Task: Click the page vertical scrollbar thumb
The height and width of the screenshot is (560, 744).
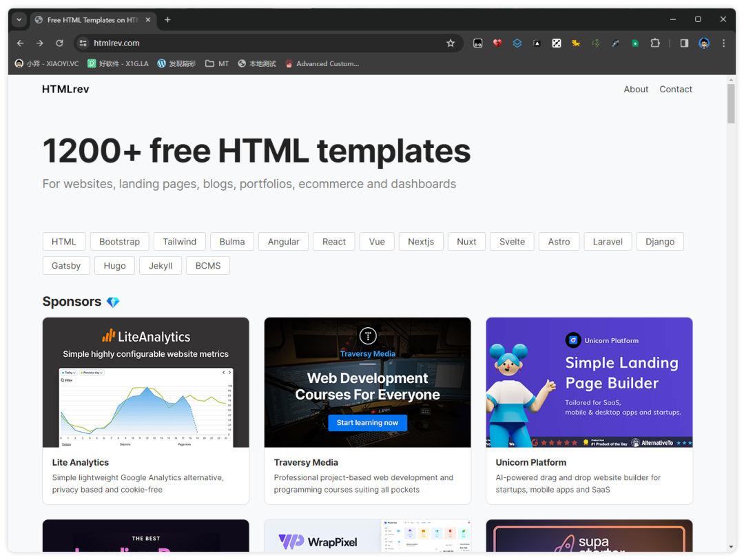Action: pyautogui.click(x=731, y=103)
